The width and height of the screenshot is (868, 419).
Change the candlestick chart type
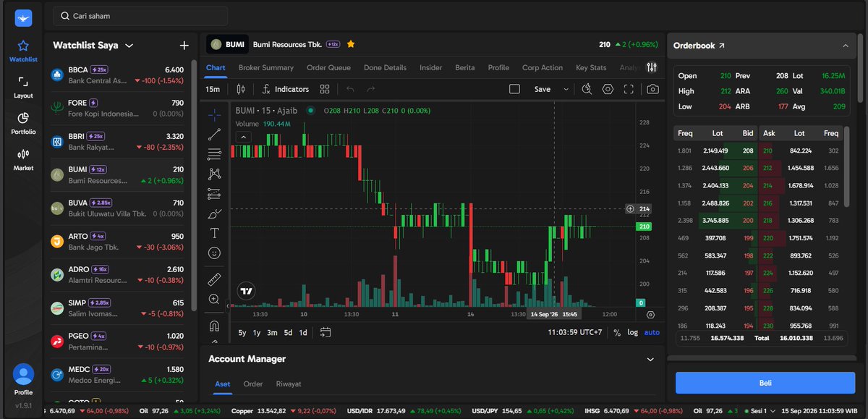coord(241,89)
